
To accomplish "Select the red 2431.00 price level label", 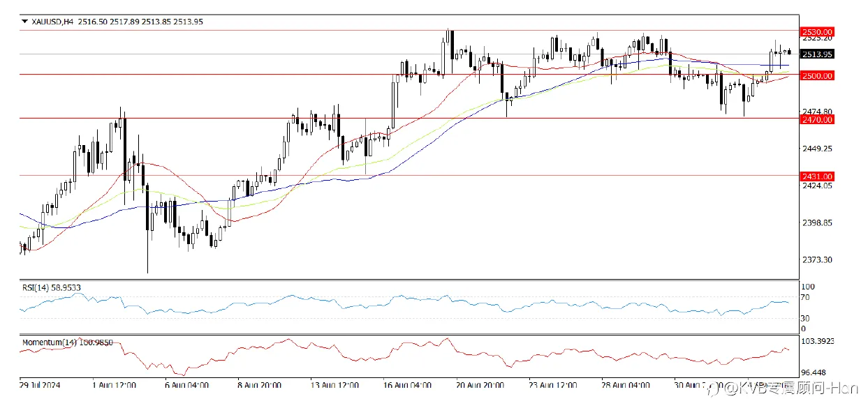I will click(x=817, y=176).
